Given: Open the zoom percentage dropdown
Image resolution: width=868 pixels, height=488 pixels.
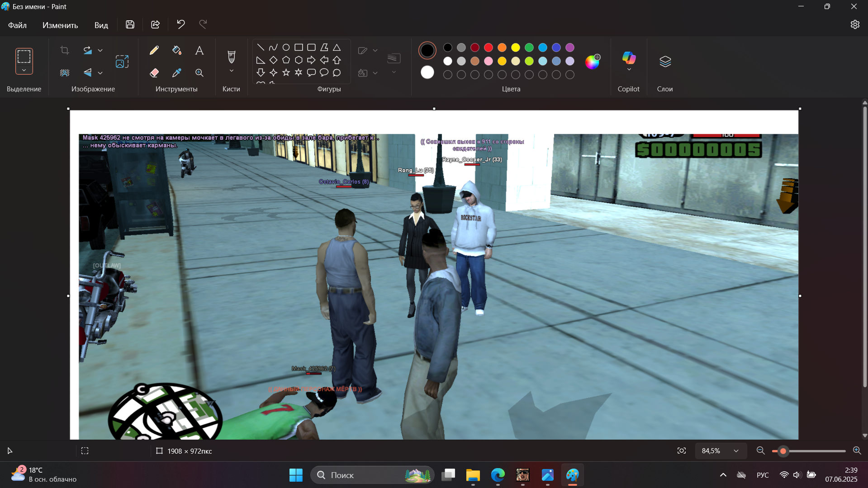Looking at the screenshot, I should tap(736, 451).
